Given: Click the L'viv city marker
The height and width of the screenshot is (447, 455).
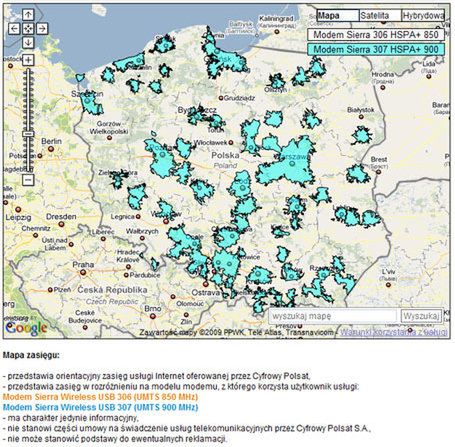Looking at the screenshot, I should pos(388,285).
